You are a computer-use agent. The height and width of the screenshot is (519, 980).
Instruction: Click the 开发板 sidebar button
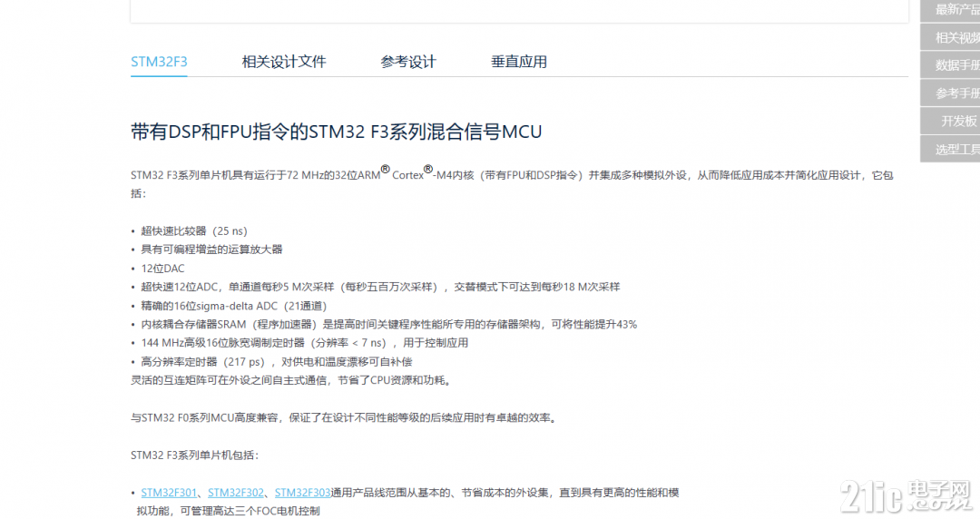[x=950, y=122]
